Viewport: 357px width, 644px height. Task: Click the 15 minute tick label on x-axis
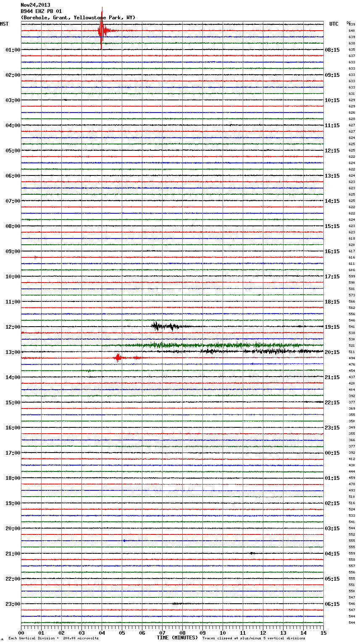pos(323,633)
